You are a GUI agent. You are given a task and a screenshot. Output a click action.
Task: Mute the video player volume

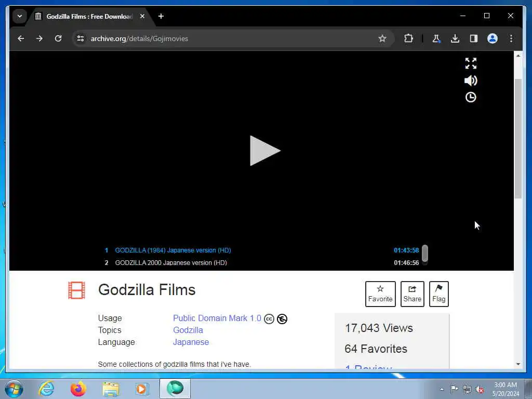(x=471, y=81)
